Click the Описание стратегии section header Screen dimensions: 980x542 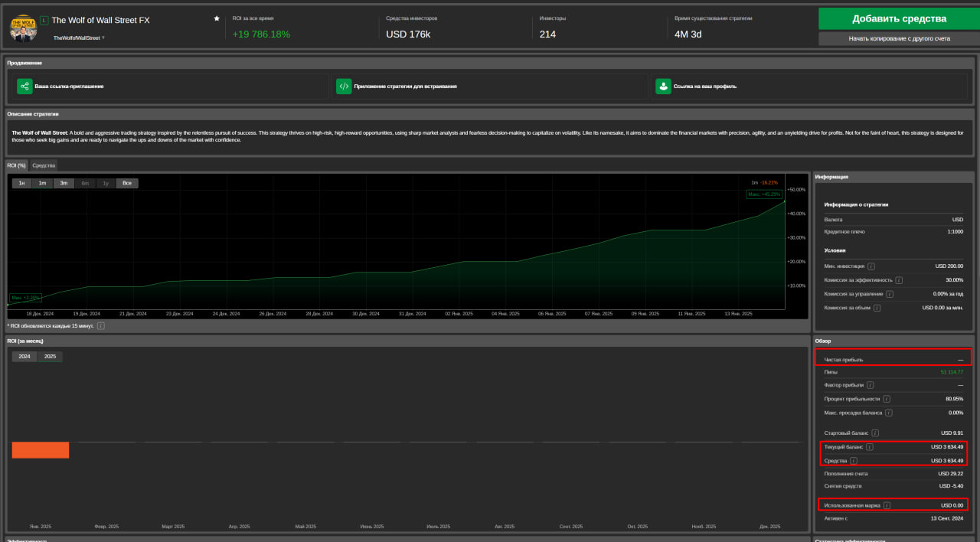pyautogui.click(x=33, y=113)
